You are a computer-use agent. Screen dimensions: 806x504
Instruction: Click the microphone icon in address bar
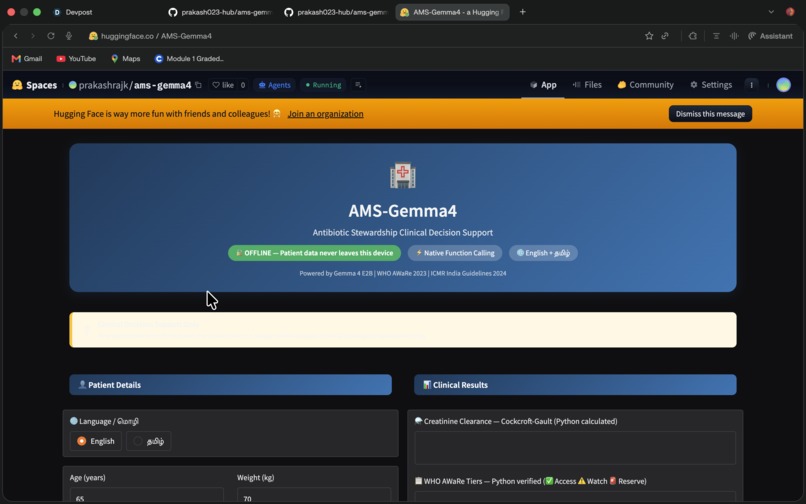click(68, 36)
